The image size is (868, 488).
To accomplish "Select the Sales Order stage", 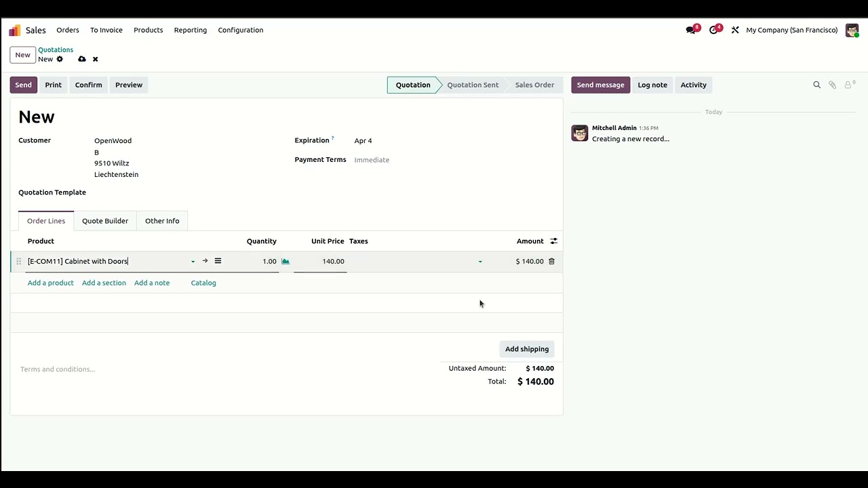I will 534,85.
